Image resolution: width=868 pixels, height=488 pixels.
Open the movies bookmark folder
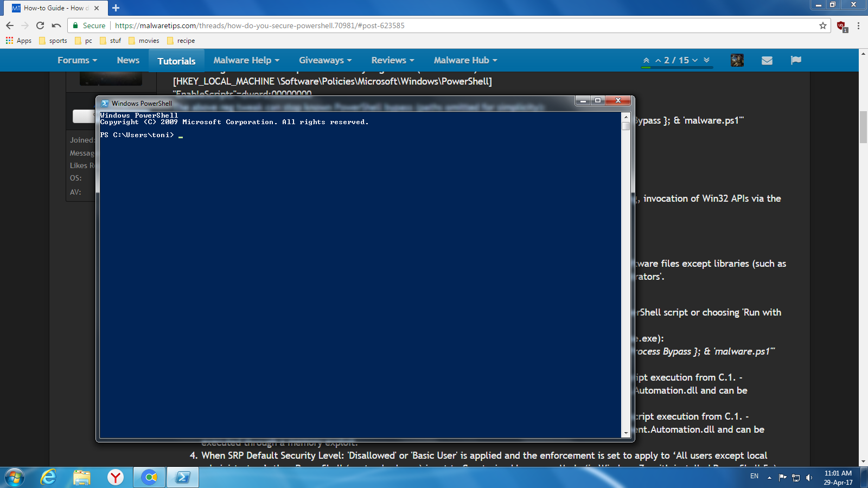144,41
